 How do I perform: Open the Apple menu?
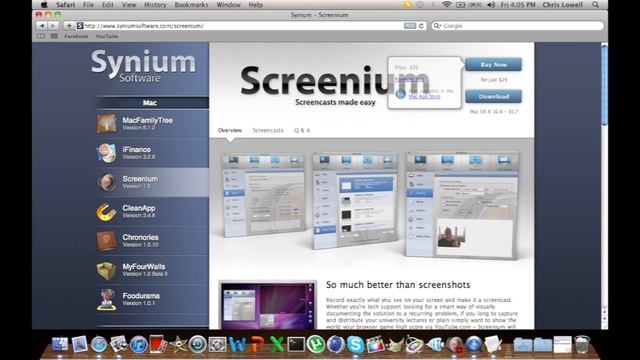[x=44, y=4]
